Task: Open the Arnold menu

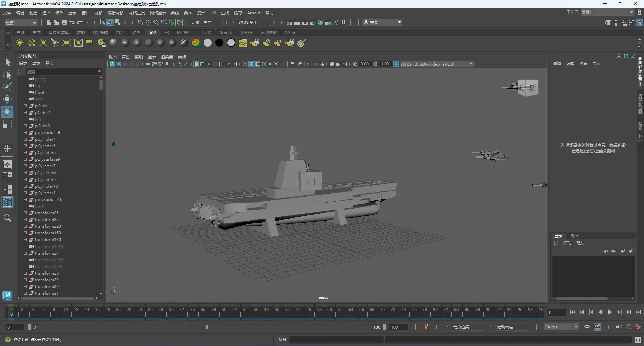Action: coord(254,13)
